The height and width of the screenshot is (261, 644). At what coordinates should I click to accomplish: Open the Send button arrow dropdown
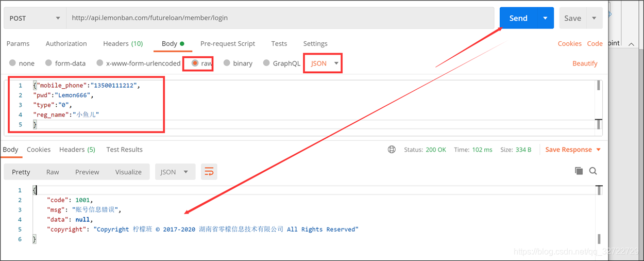point(545,18)
